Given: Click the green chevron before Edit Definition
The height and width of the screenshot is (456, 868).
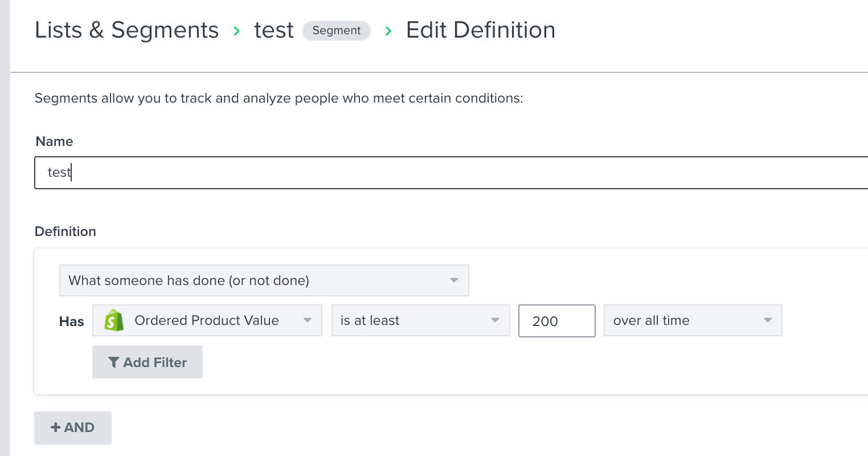Looking at the screenshot, I should 388,31.
